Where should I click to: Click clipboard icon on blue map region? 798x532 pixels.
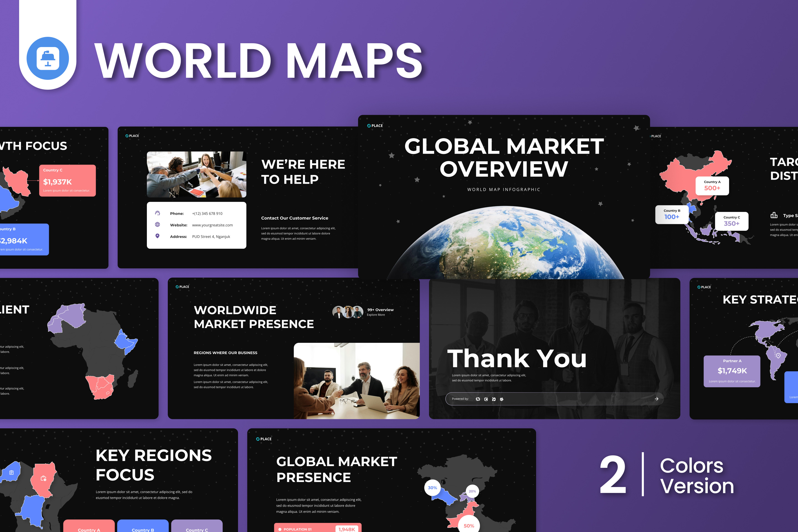tap(12, 472)
